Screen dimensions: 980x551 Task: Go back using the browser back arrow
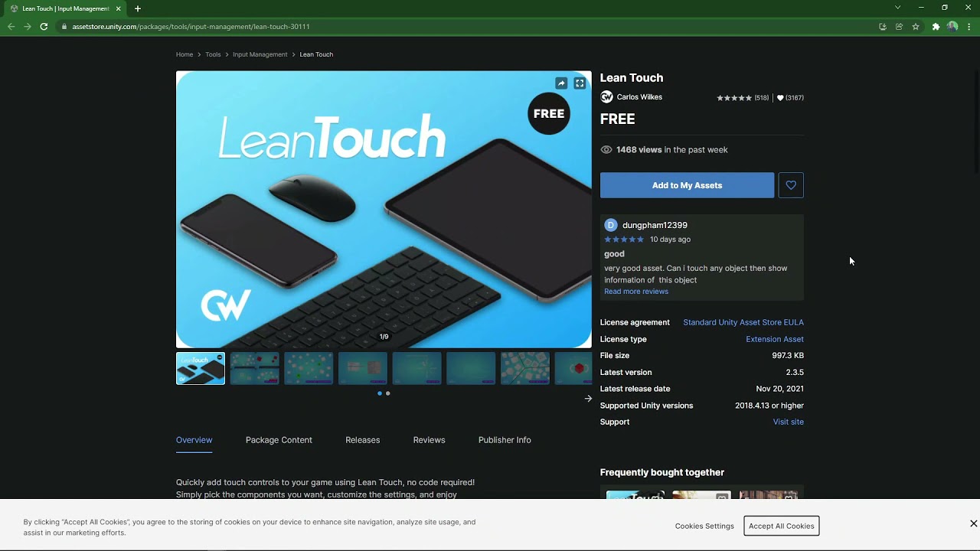coord(11,26)
